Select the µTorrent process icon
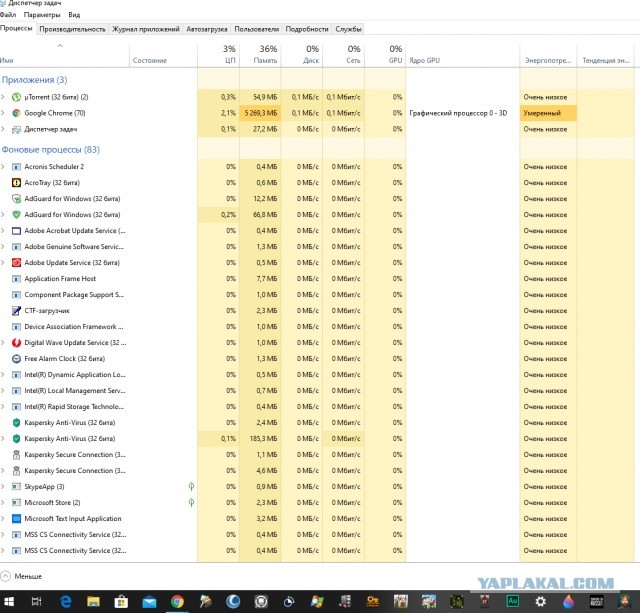The image size is (640, 613). tap(16, 97)
